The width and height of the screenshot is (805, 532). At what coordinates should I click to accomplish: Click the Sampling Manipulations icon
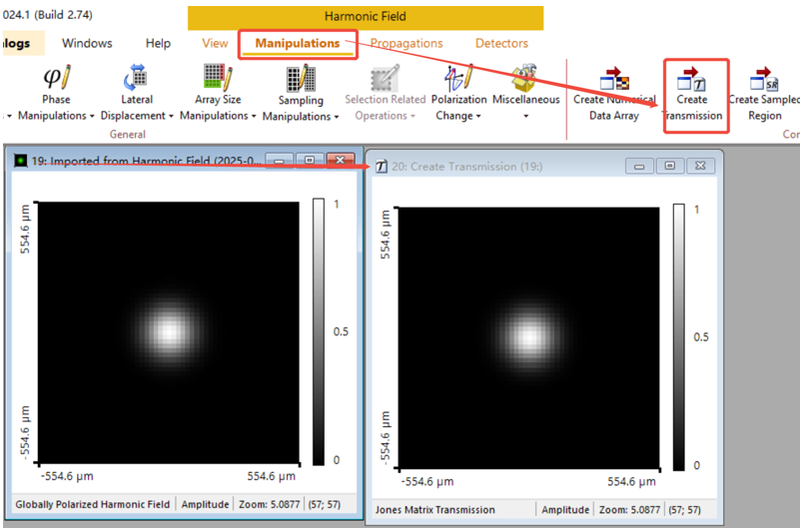tap(300, 78)
